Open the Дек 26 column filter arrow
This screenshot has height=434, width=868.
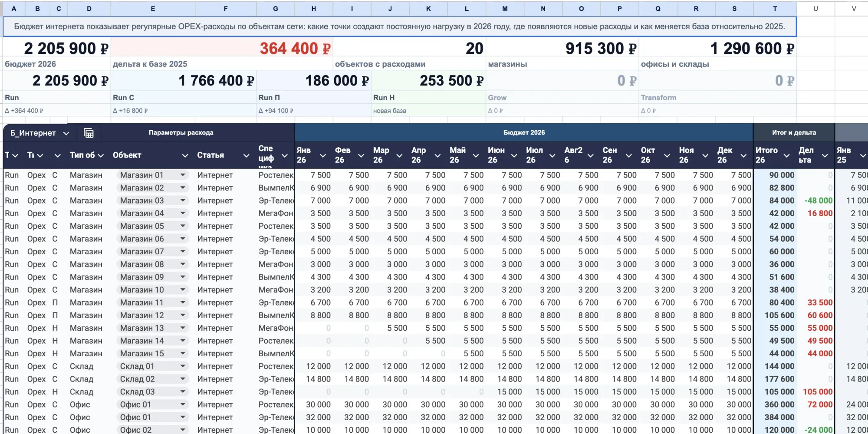743,155
